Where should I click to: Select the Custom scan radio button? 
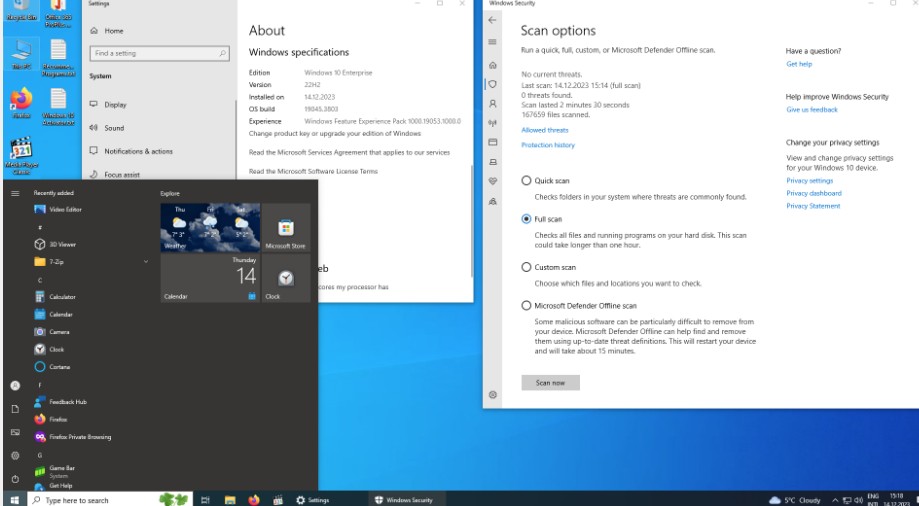pos(526,267)
